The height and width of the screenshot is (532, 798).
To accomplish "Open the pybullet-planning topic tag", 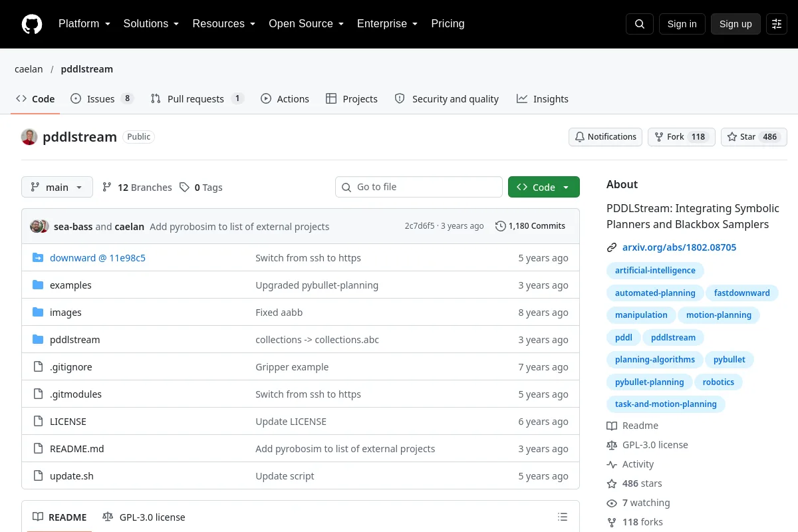I will [x=649, y=382].
